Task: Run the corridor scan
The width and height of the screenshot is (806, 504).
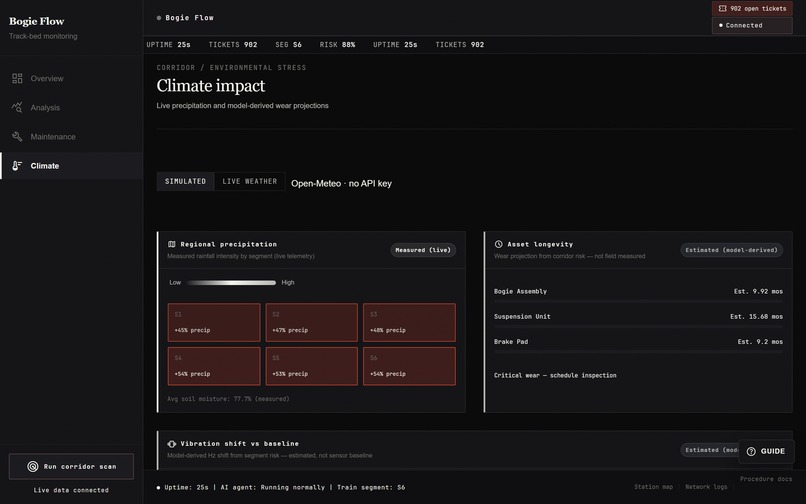Action: (x=71, y=466)
